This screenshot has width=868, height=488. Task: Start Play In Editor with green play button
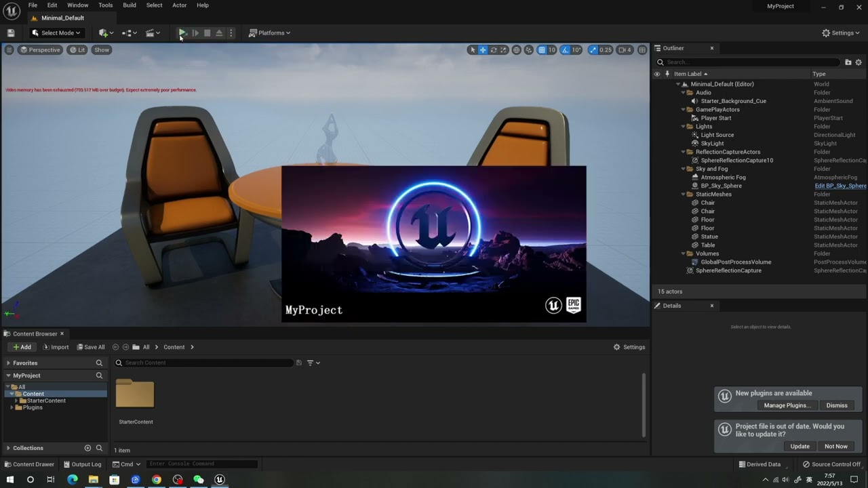click(x=182, y=33)
